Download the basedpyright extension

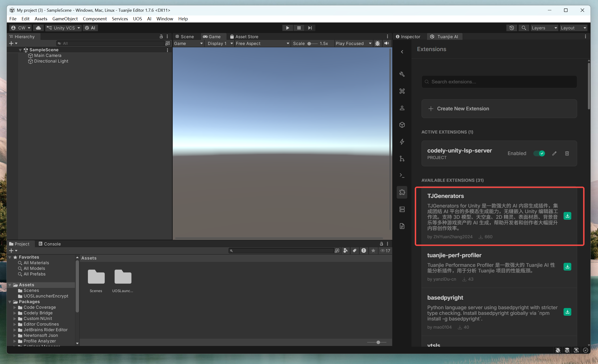click(567, 312)
